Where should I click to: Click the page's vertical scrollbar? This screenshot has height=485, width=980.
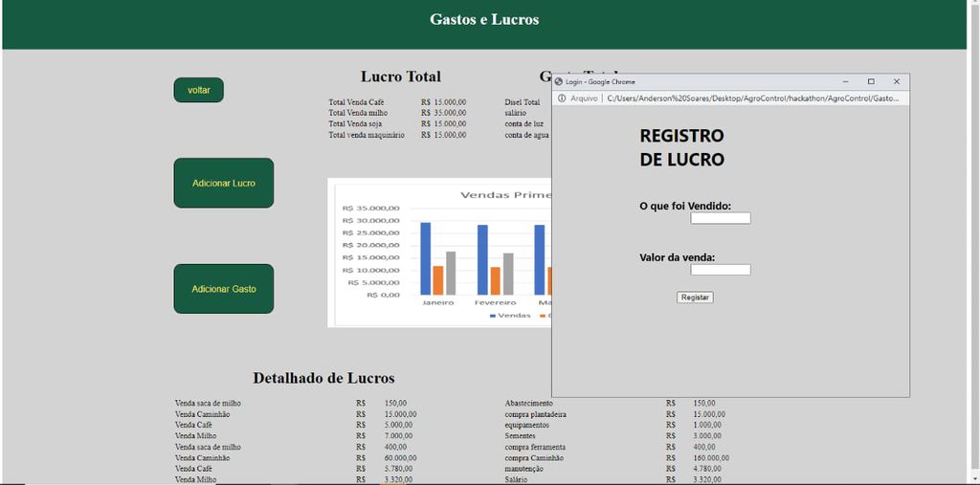tap(974, 239)
